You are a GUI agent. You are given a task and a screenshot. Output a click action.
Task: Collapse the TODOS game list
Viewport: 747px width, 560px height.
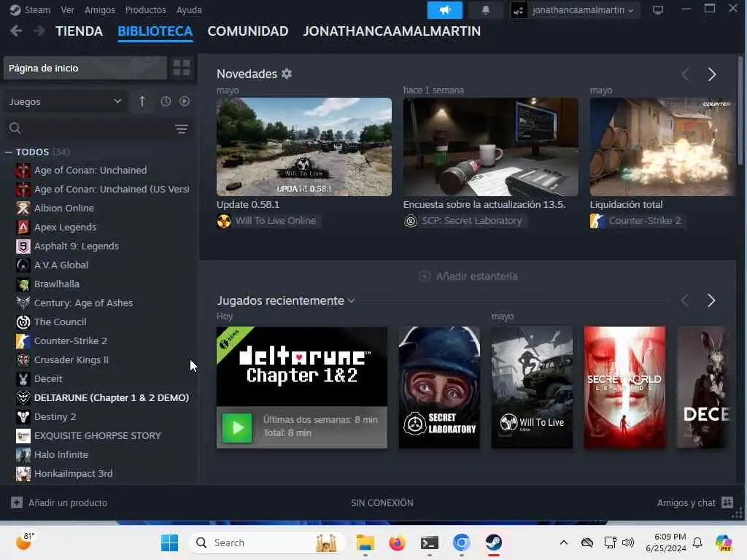point(9,152)
